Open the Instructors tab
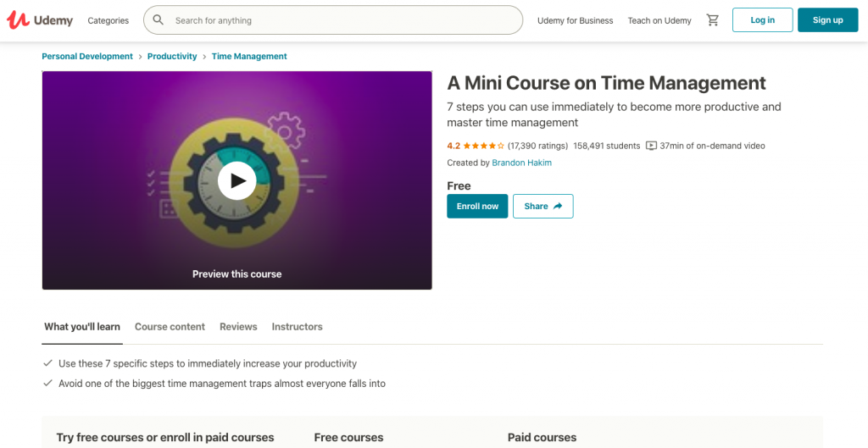This screenshot has width=868, height=448. (298, 327)
